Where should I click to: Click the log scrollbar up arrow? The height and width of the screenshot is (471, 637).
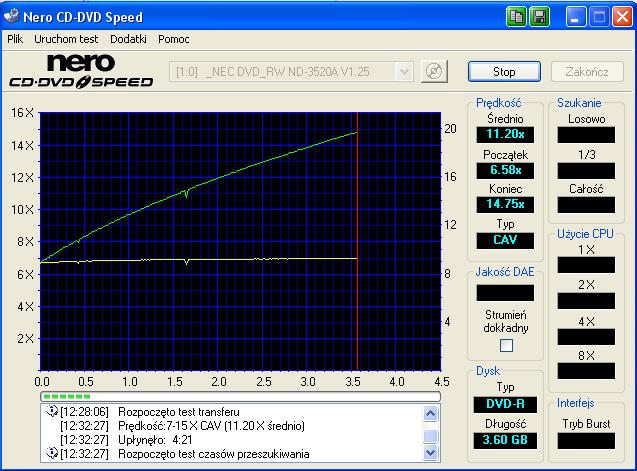430,414
